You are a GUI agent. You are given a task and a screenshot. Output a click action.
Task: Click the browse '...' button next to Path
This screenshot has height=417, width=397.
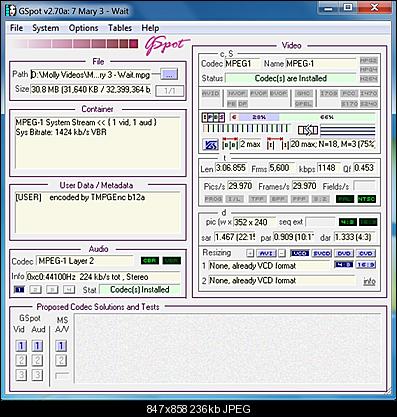(169, 74)
